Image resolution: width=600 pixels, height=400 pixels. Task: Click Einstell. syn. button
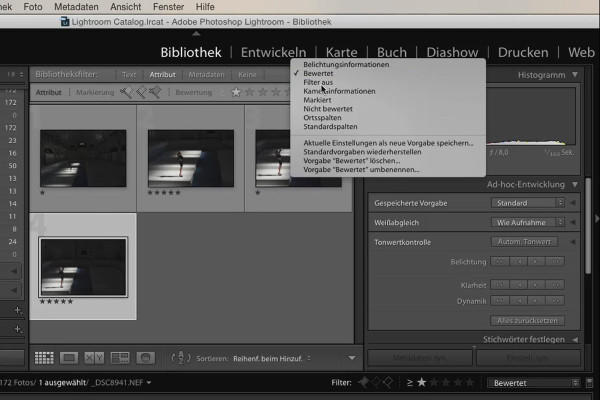point(528,358)
